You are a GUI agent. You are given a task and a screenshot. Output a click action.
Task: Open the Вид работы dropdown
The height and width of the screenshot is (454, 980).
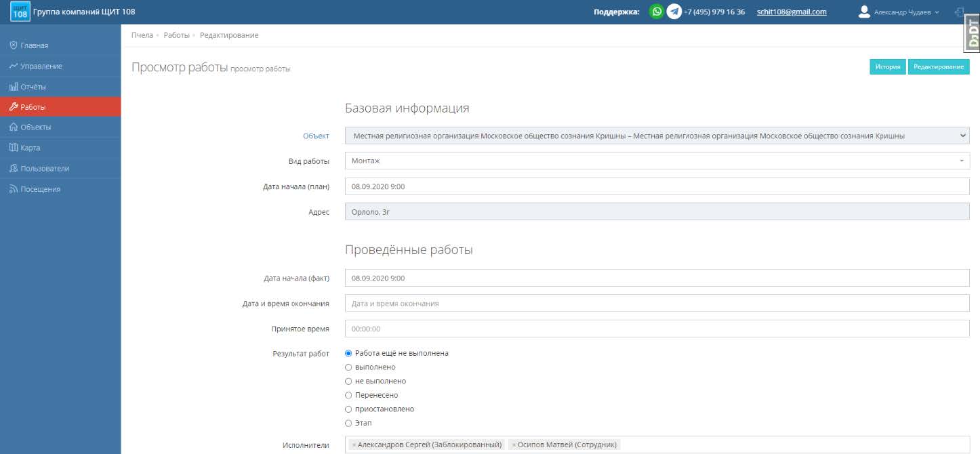[x=657, y=161]
